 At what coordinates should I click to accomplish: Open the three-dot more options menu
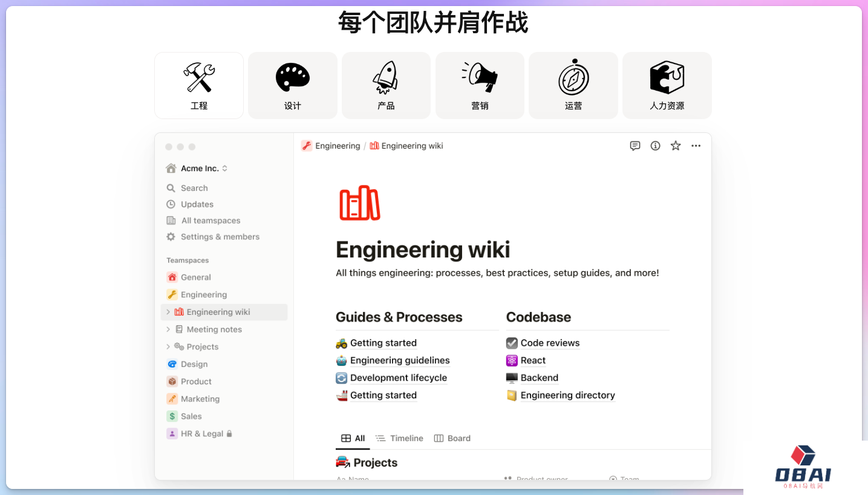696,146
